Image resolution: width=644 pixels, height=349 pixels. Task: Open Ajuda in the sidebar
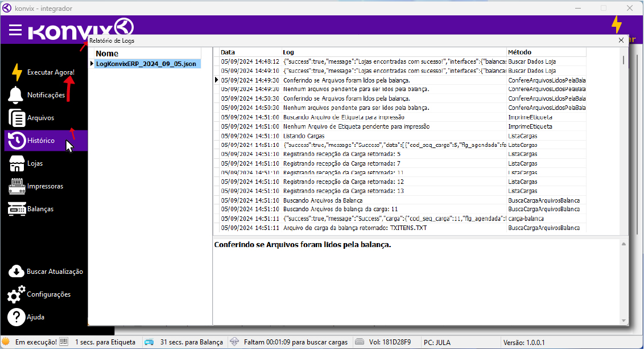coord(35,317)
